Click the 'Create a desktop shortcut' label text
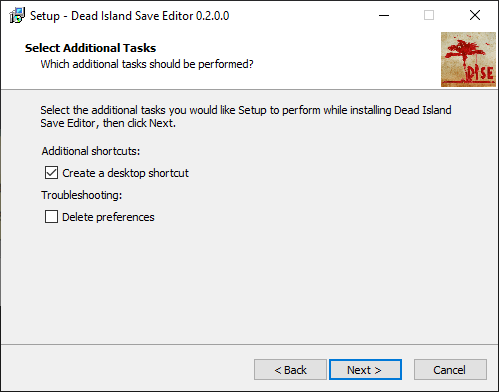499x392 pixels. point(125,173)
